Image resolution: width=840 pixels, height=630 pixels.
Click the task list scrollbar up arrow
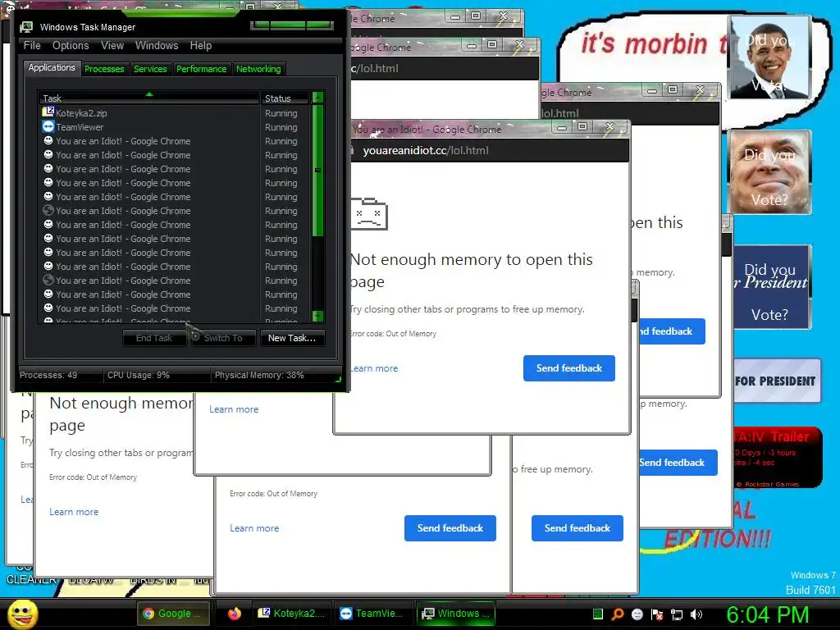pyautogui.click(x=317, y=98)
